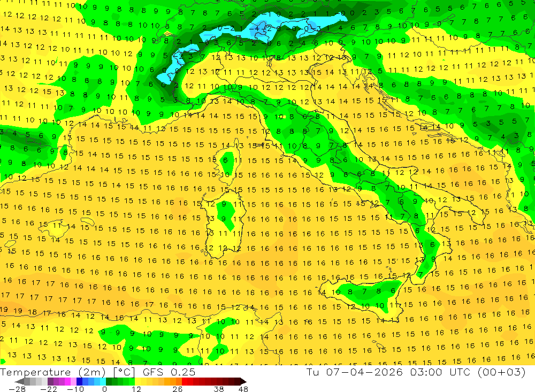Click the bright red swatch right of 26
535x392 pixels.
coord(185,381)
